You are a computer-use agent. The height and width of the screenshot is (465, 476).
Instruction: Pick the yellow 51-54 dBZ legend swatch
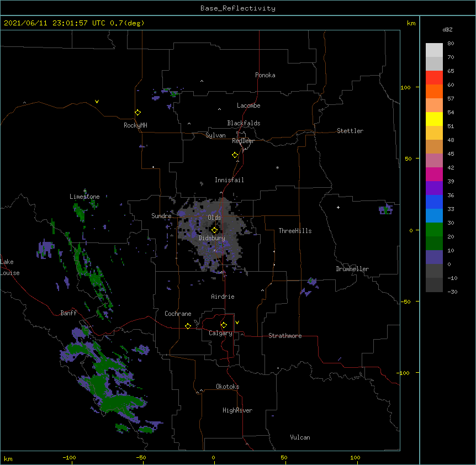(x=434, y=119)
